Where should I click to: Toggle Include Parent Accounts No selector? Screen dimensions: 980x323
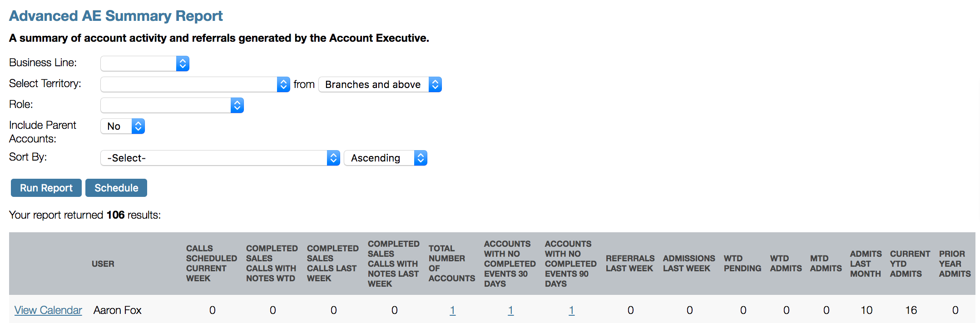tap(123, 126)
